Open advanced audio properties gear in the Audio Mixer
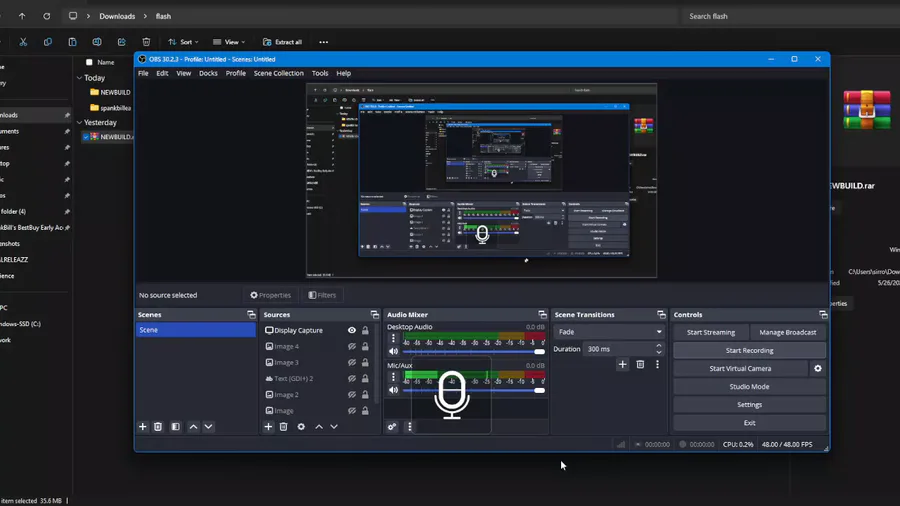This screenshot has height=506, width=900. 392,427
